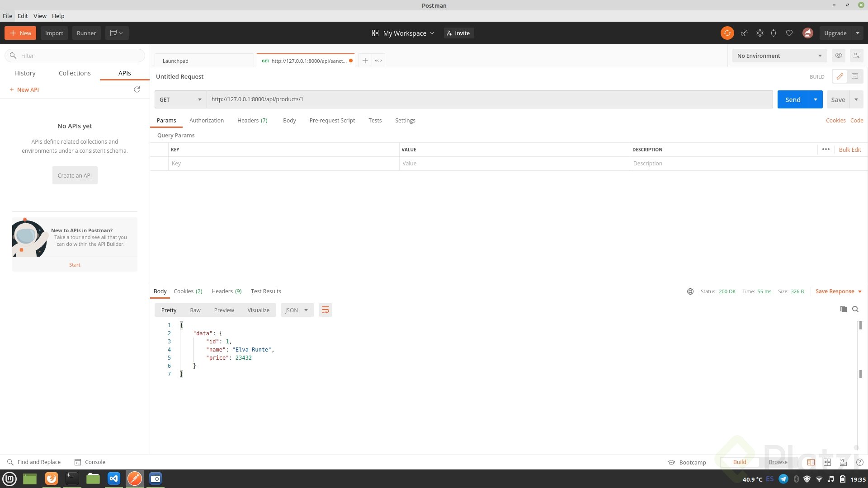Copy response using the copy icon
The height and width of the screenshot is (488, 868).
click(843, 309)
